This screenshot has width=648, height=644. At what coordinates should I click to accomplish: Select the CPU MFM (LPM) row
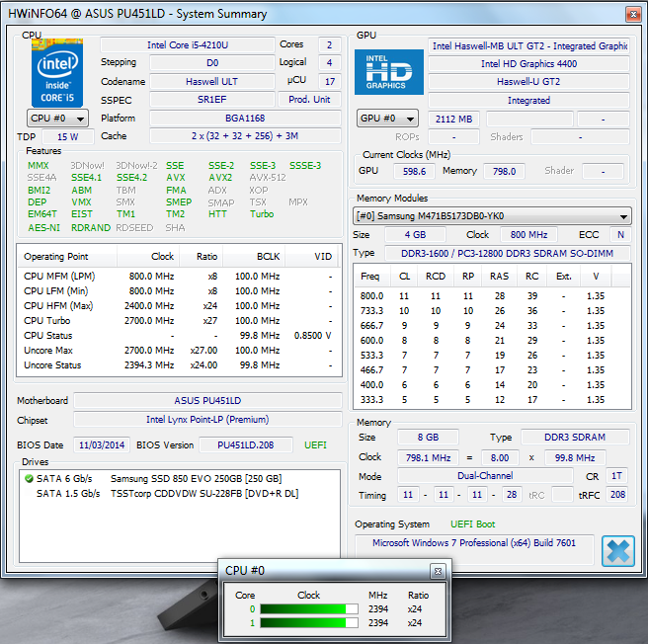[x=179, y=277]
